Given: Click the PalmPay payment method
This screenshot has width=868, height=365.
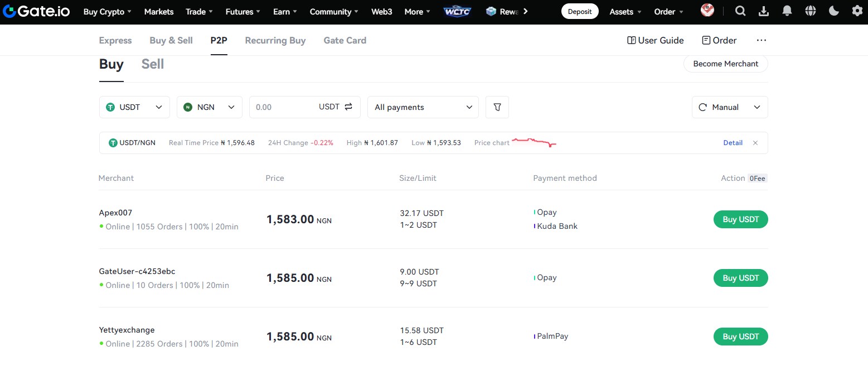Looking at the screenshot, I should [x=551, y=336].
